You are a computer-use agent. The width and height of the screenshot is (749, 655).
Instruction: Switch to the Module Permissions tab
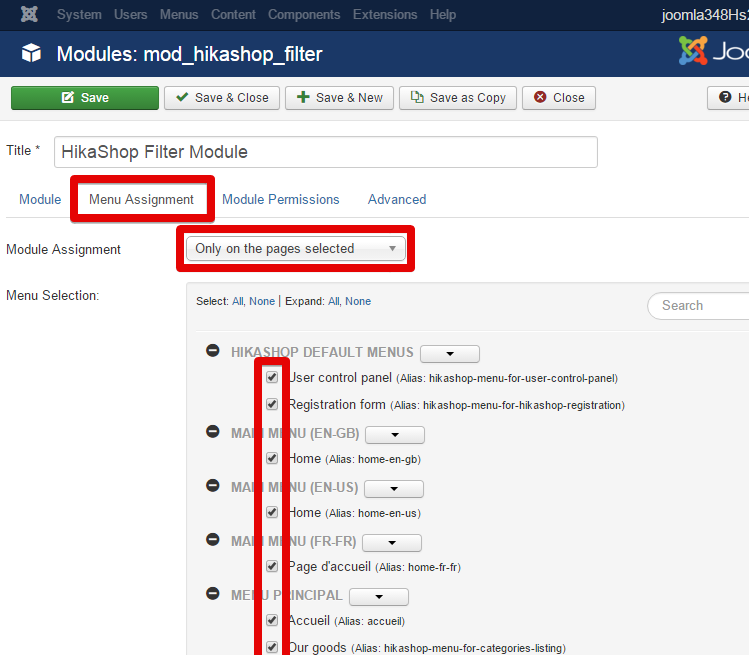tap(281, 199)
